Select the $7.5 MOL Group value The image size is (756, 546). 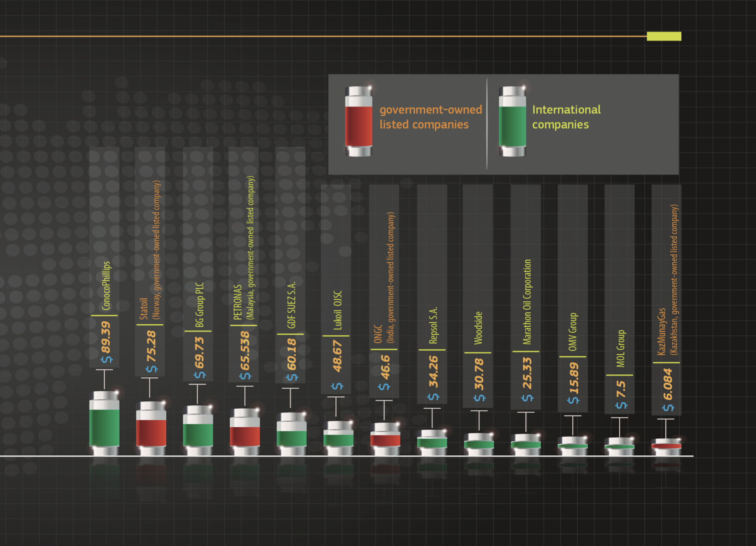tap(620, 394)
